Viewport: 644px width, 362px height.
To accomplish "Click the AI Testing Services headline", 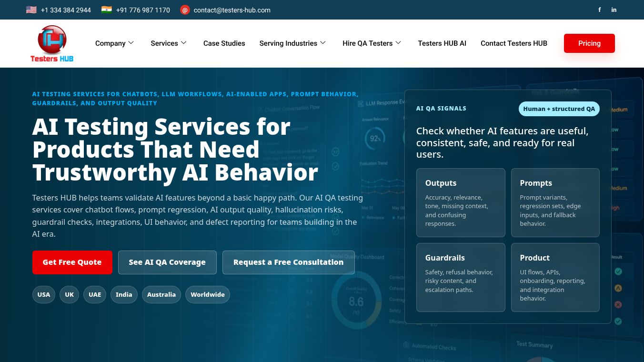I will pos(175,150).
